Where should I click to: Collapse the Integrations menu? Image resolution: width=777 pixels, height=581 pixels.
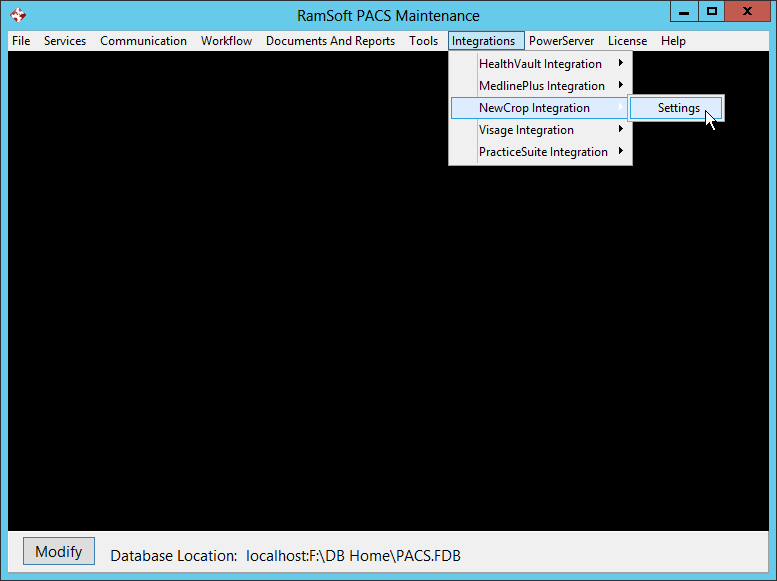point(484,41)
